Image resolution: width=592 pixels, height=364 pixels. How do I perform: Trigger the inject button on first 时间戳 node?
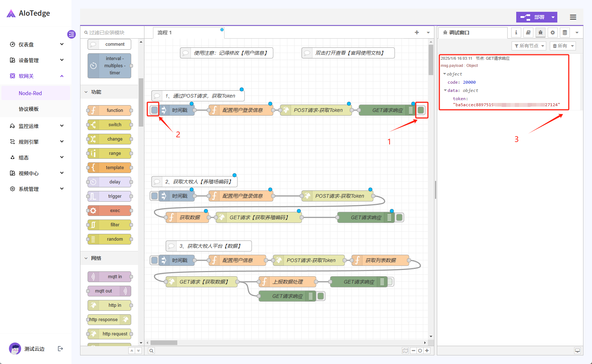(x=154, y=110)
